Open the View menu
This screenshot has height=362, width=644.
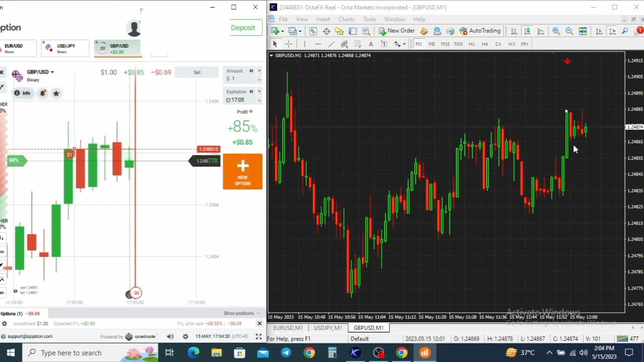point(302,19)
